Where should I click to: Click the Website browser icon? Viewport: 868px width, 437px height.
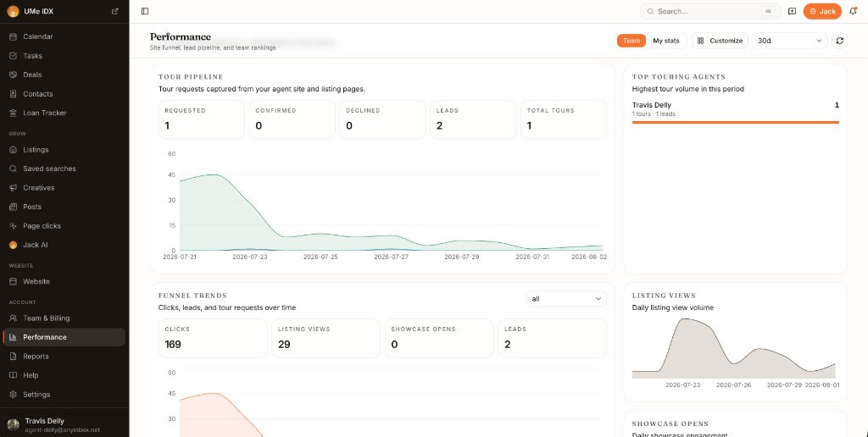pyautogui.click(x=13, y=281)
